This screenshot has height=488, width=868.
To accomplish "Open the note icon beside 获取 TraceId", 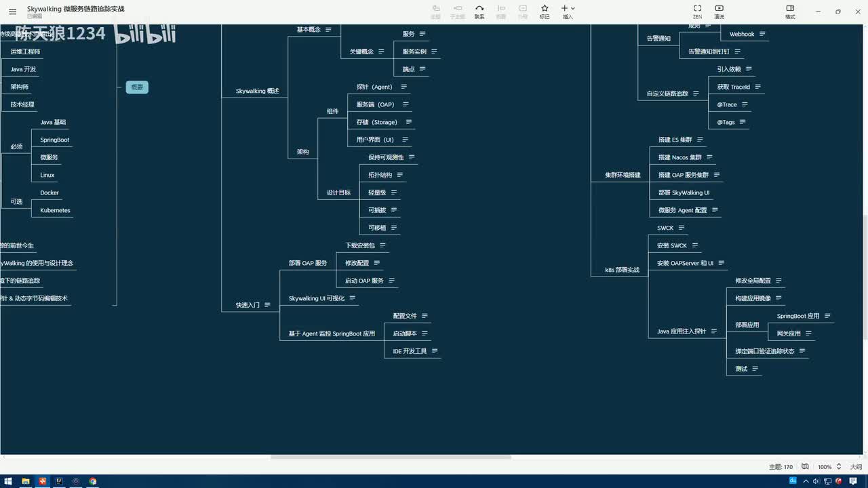I will point(758,87).
